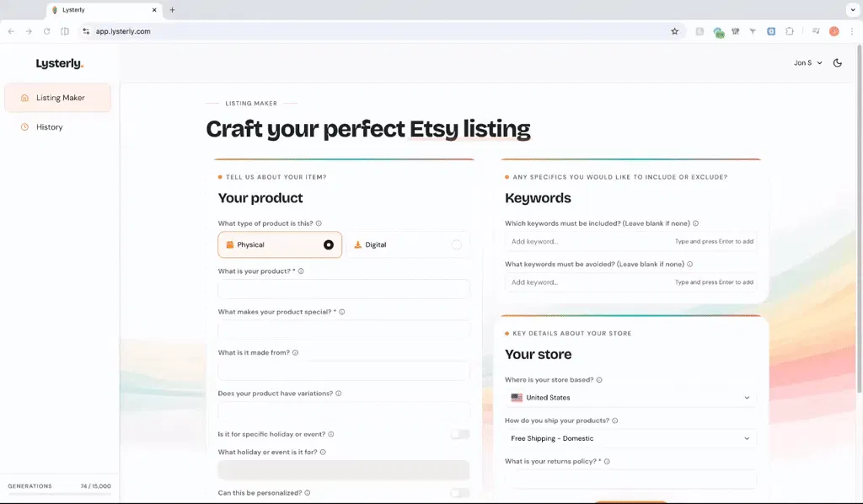Open the browser three-dot menu
This screenshot has width=863, height=504.
click(852, 31)
